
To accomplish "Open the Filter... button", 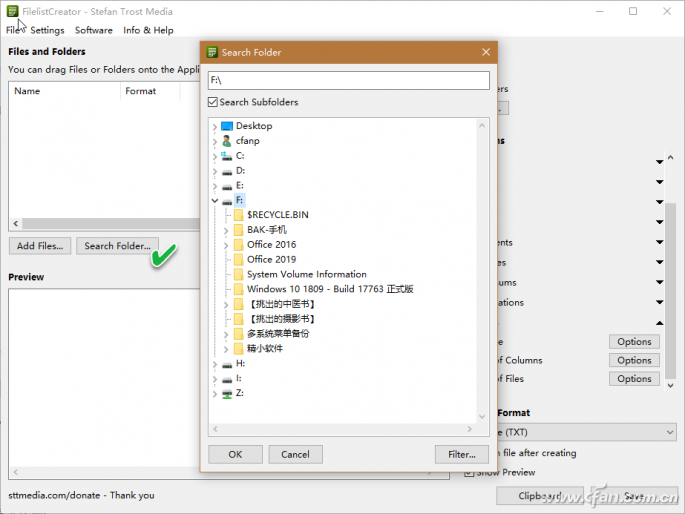I will 462,455.
